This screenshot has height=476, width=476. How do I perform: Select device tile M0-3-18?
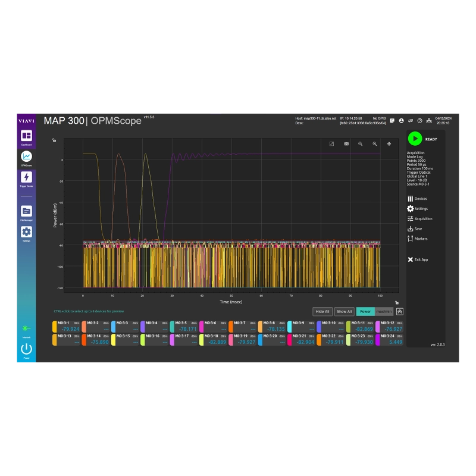[x=213, y=339]
